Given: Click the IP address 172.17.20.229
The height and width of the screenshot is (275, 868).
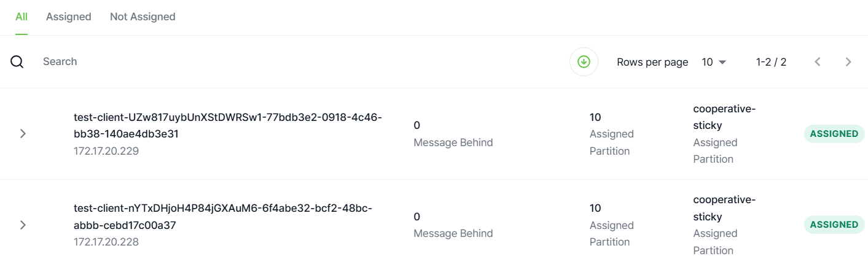Looking at the screenshot, I should pyautogui.click(x=106, y=151).
